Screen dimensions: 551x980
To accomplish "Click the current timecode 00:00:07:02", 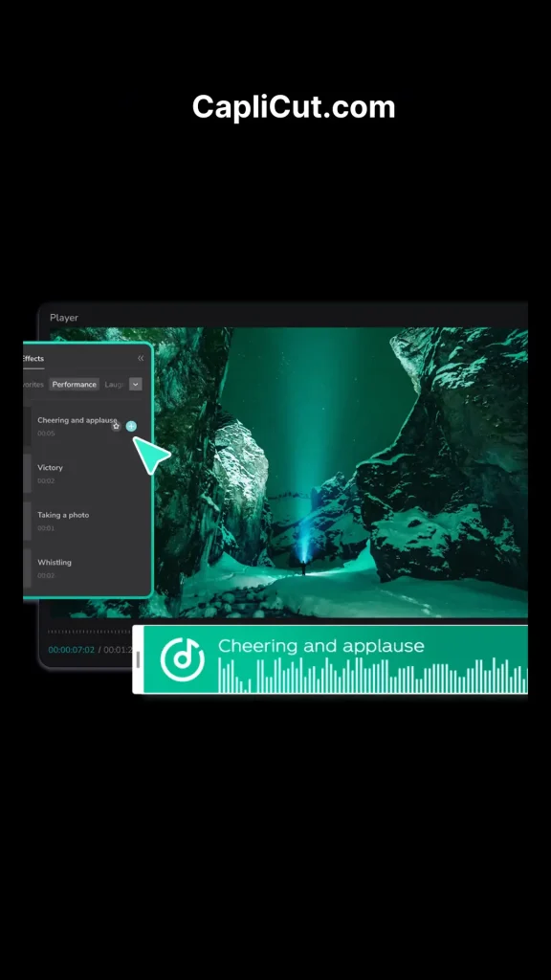I will [72, 650].
